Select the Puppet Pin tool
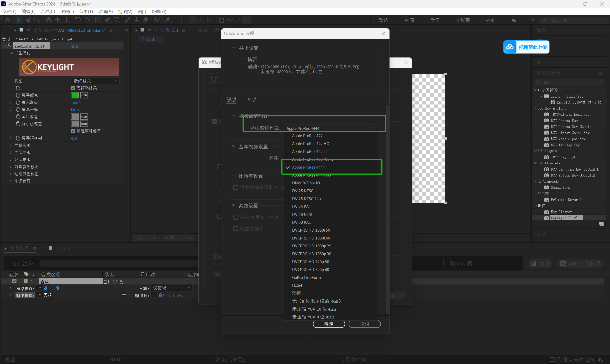 click(x=168, y=20)
